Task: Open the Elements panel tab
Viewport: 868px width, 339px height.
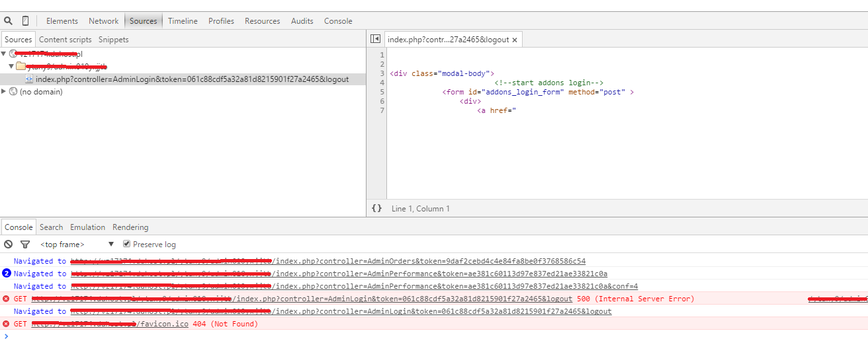Action: click(x=62, y=21)
